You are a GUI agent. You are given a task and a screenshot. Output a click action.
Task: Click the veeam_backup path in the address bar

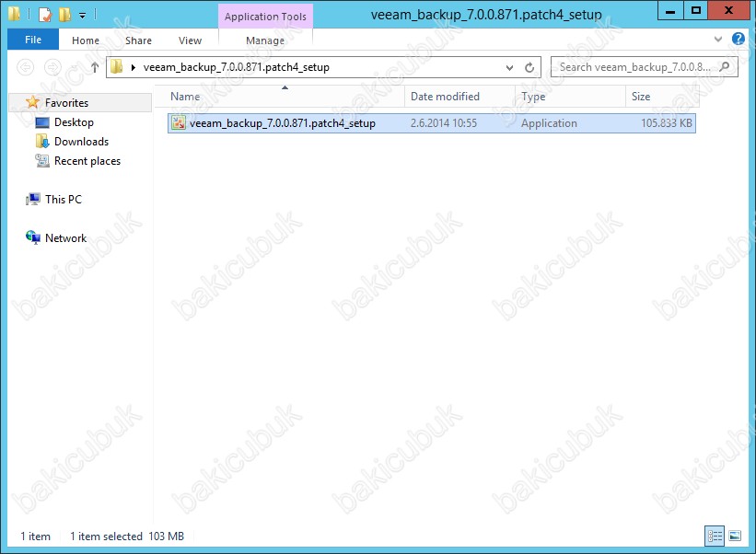pyautogui.click(x=237, y=67)
